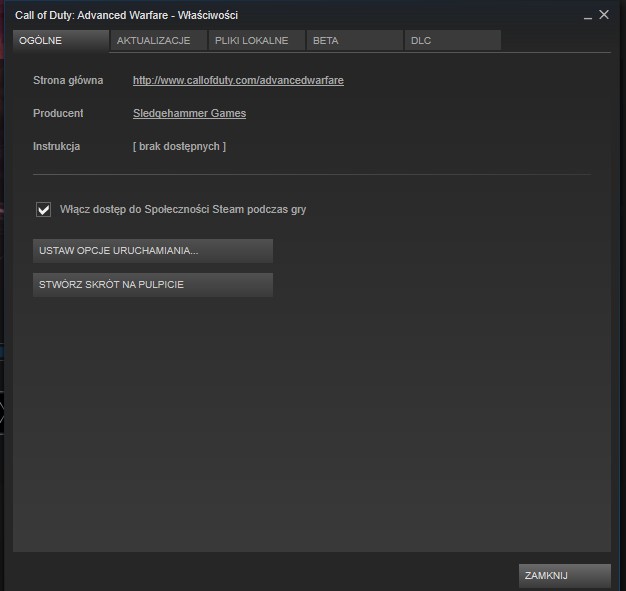Viewport: 626px width, 591px height.
Task: Click the 'Włącz dostęp do Społeczności Steam' label
Action: (x=183, y=209)
